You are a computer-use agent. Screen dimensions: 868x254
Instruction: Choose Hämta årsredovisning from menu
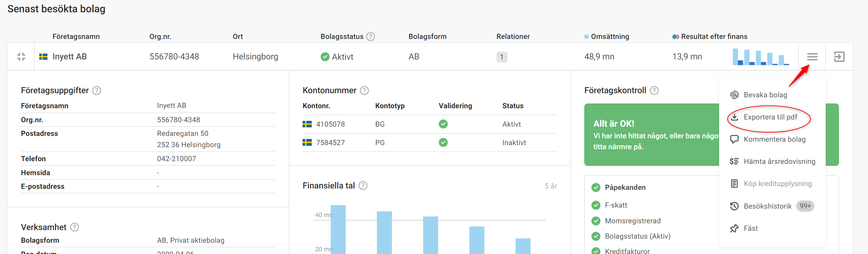772,161
